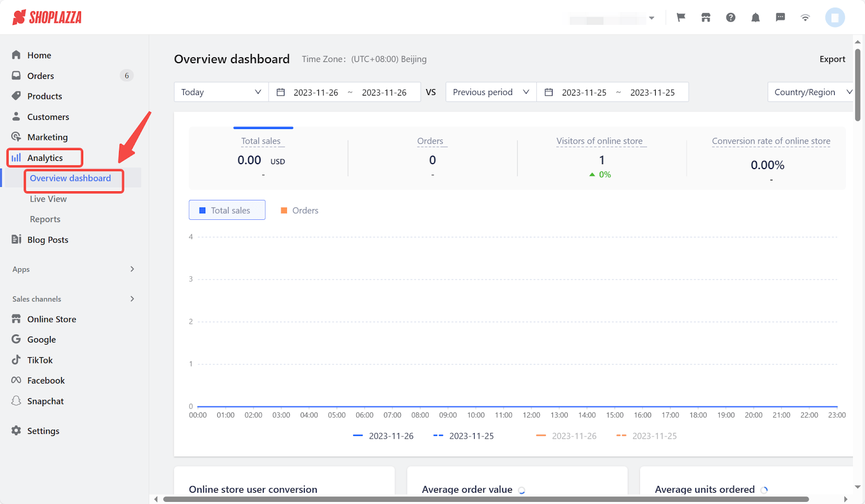Screen dimensions: 865x504
Task: Click the start date 2023-11-26 field
Action: (316, 92)
